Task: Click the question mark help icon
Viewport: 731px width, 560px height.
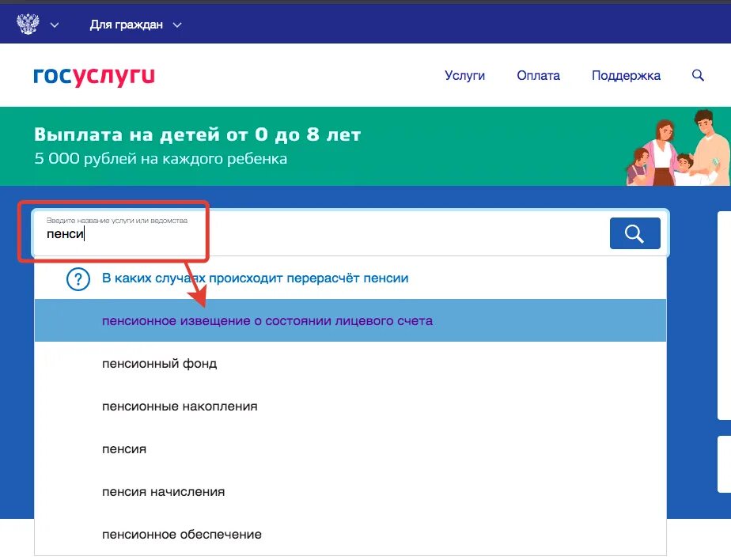Action: click(x=78, y=279)
